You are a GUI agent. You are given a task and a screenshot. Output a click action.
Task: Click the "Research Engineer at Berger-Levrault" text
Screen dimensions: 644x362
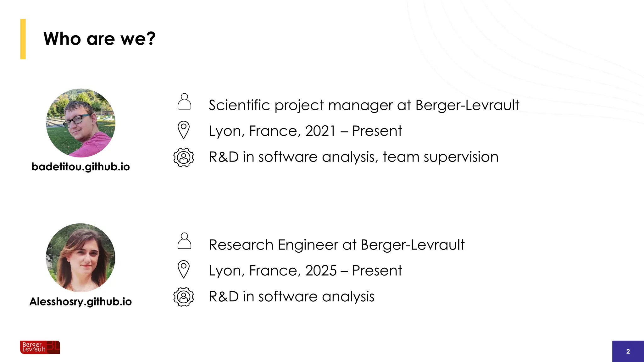click(337, 245)
